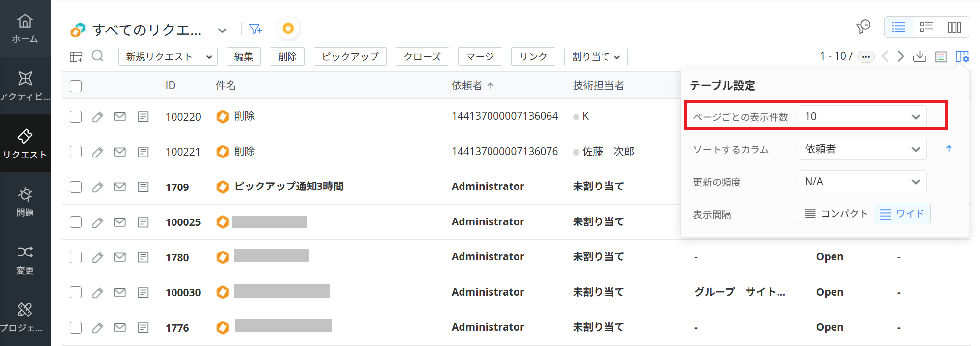
Task: Open the refresh frequency N/A dropdown
Action: [x=862, y=182]
